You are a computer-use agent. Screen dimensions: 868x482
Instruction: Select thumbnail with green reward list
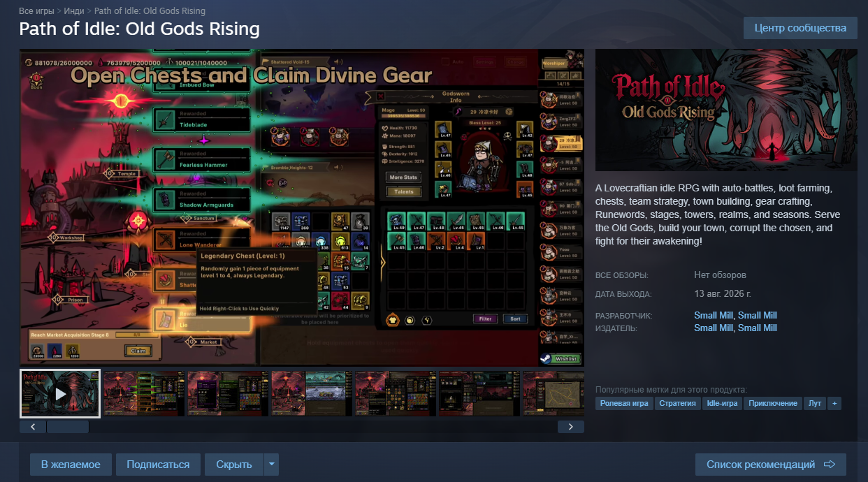(144, 394)
